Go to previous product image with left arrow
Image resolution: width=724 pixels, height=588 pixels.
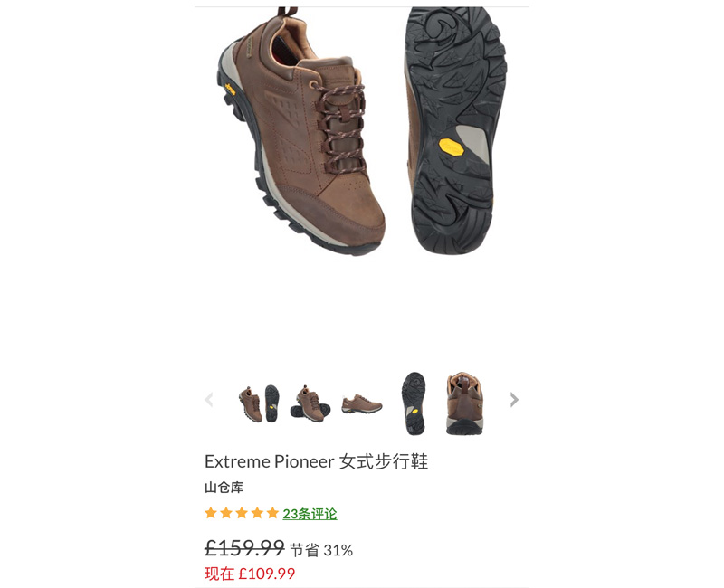209,400
